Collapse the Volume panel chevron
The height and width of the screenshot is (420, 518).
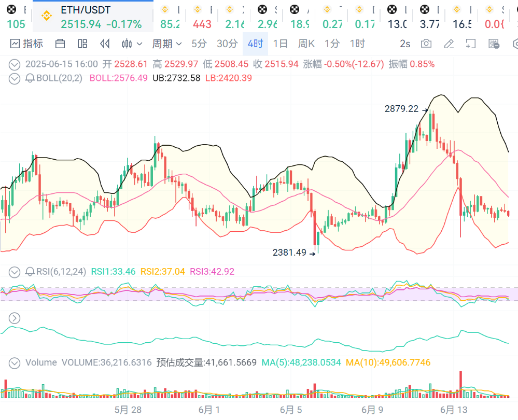click(x=14, y=363)
